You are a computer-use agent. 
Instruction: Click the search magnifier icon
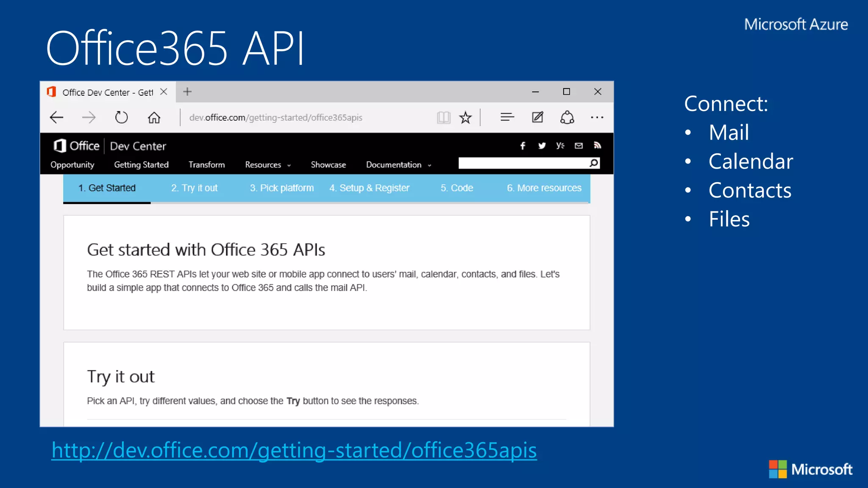[594, 163]
